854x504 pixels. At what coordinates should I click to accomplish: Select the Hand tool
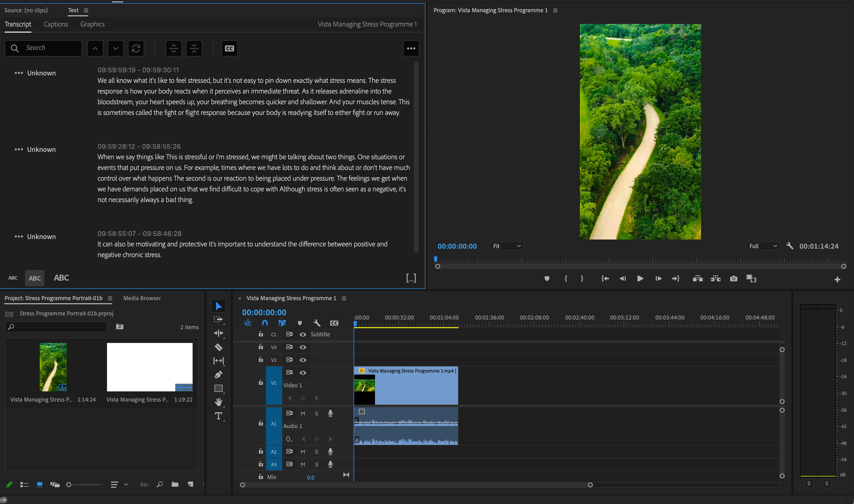218,402
